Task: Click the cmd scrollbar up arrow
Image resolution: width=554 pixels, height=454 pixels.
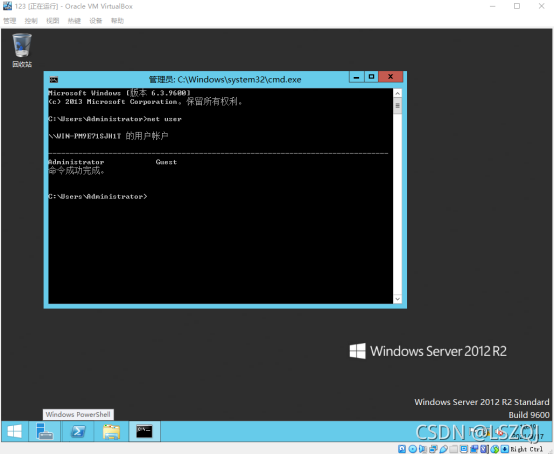Action: point(397,93)
